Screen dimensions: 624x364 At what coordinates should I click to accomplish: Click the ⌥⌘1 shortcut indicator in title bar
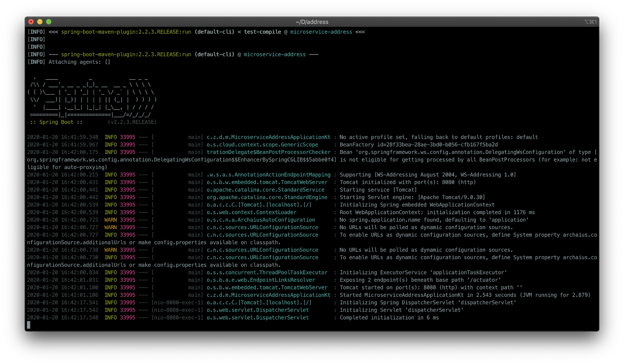[590, 22]
